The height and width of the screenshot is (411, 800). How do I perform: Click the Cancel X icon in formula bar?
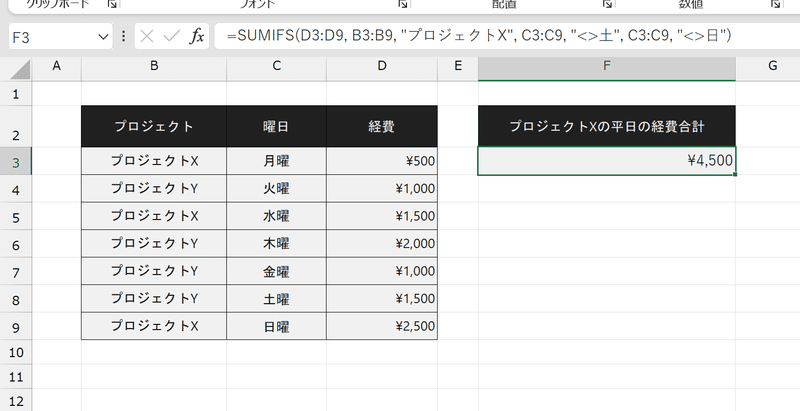147,36
